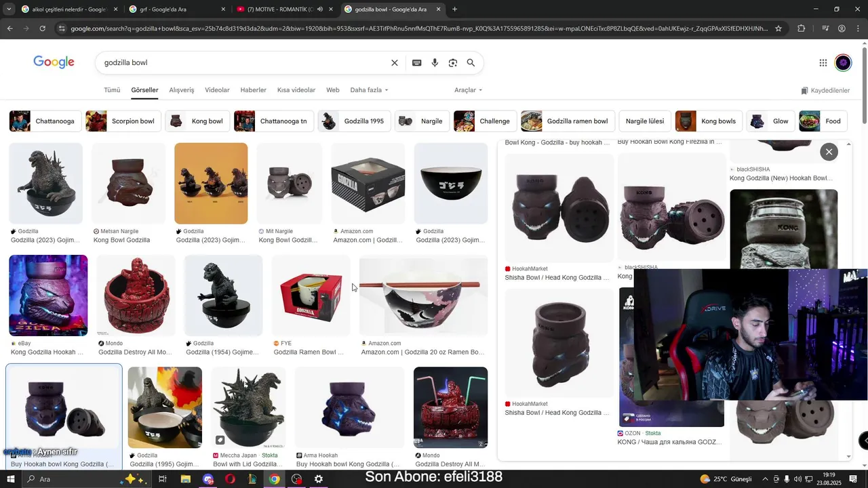Image resolution: width=868 pixels, height=488 pixels.
Task: Open File Explorer from the taskbar
Action: (x=185, y=479)
